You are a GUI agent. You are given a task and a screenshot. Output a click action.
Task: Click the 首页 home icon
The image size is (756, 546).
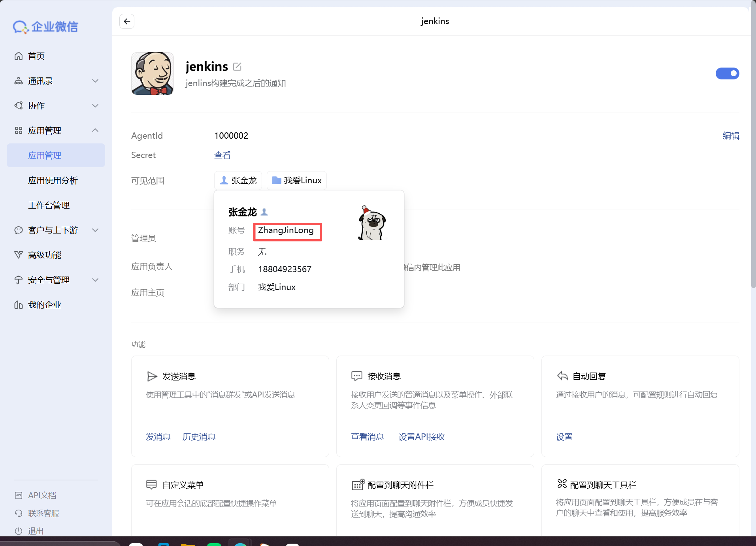pos(19,56)
